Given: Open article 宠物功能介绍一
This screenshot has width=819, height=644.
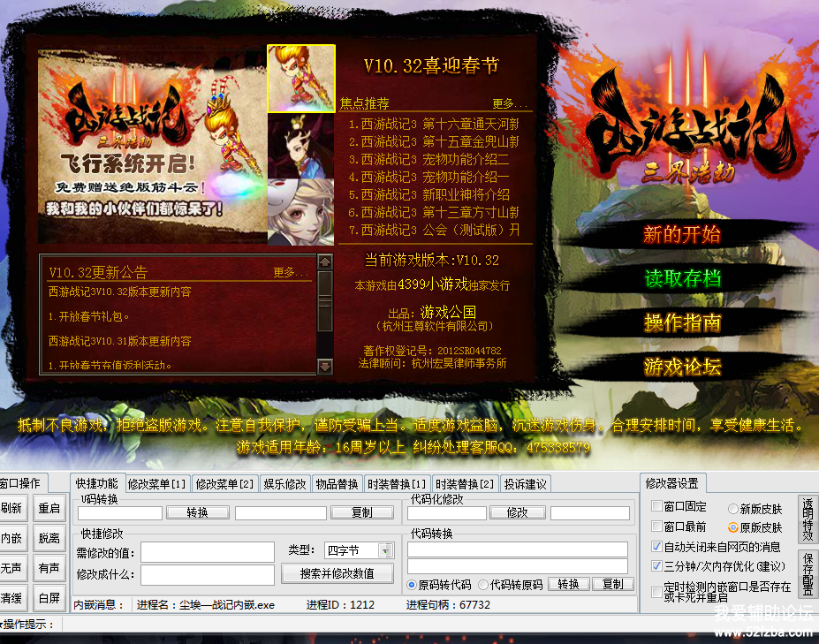Looking at the screenshot, I should (x=428, y=177).
